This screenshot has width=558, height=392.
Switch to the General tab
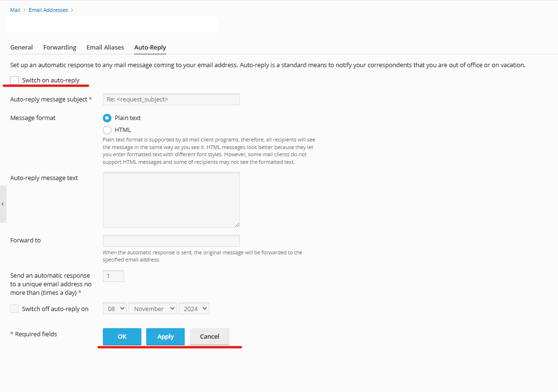point(21,47)
